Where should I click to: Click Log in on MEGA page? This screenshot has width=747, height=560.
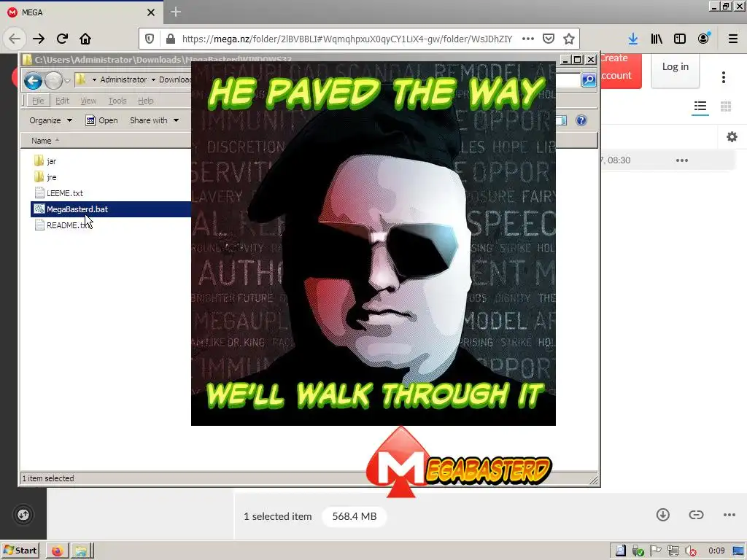675,66
